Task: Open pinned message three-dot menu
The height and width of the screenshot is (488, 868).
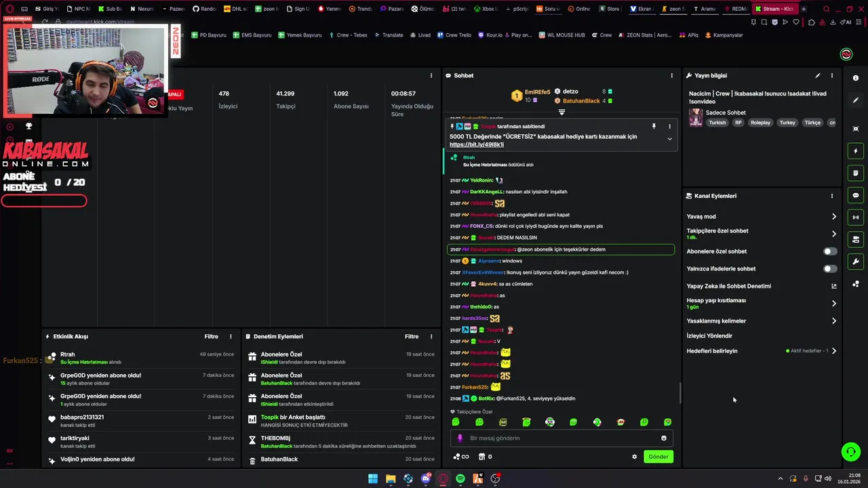Action: point(669,126)
